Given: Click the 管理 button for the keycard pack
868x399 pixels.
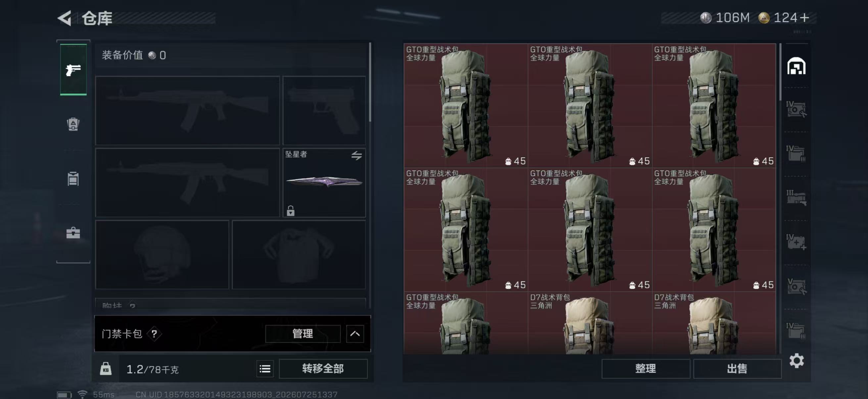Looking at the screenshot, I should [x=303, y=334].
